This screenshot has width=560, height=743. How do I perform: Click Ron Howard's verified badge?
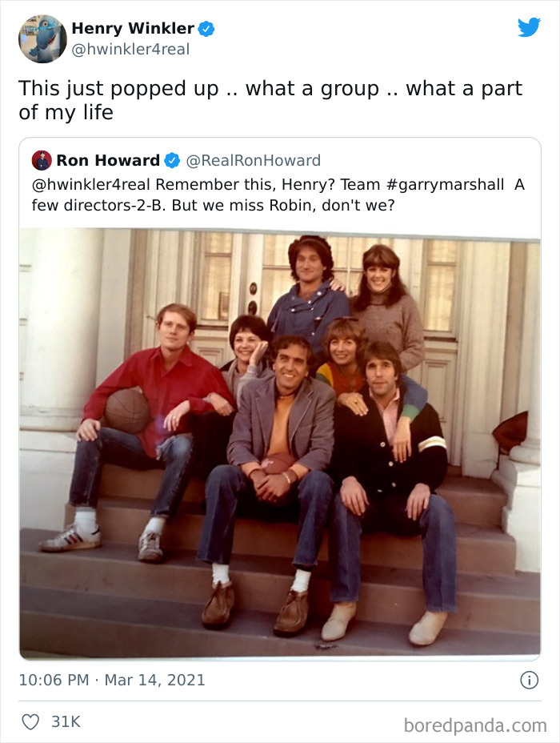[x=172, y=160]
